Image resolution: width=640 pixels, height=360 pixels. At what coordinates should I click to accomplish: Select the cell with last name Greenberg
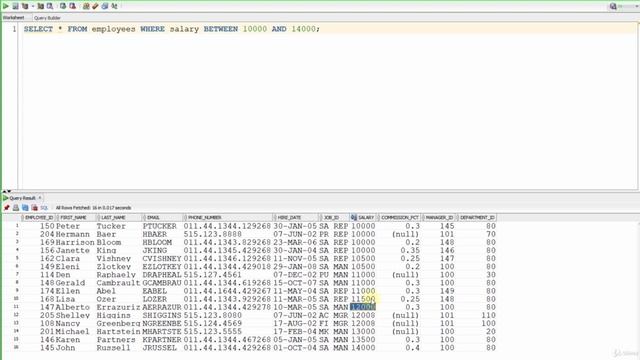(x=118, y=323)
